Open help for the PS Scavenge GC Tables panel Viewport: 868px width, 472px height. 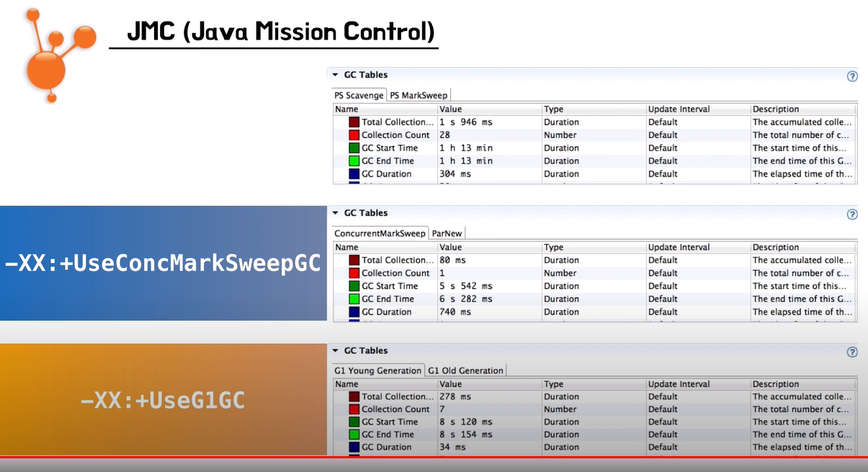pyautogui.click(x=852, y=76)
